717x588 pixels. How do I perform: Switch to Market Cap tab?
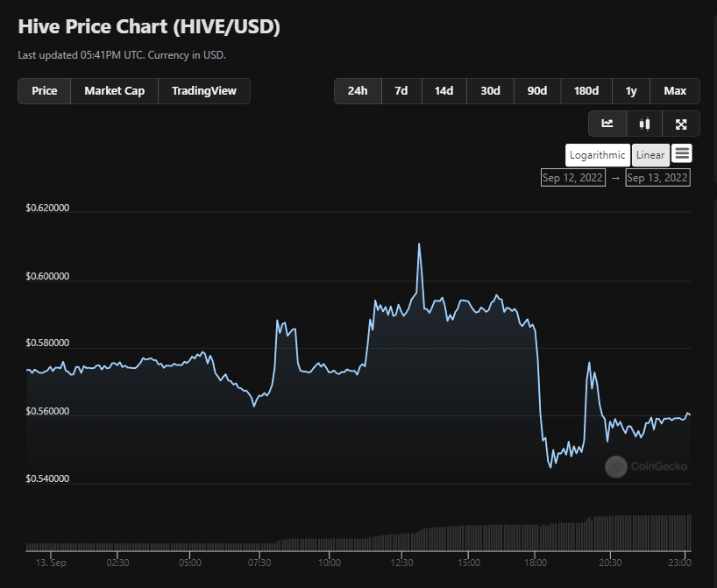[x=114, y=91]
